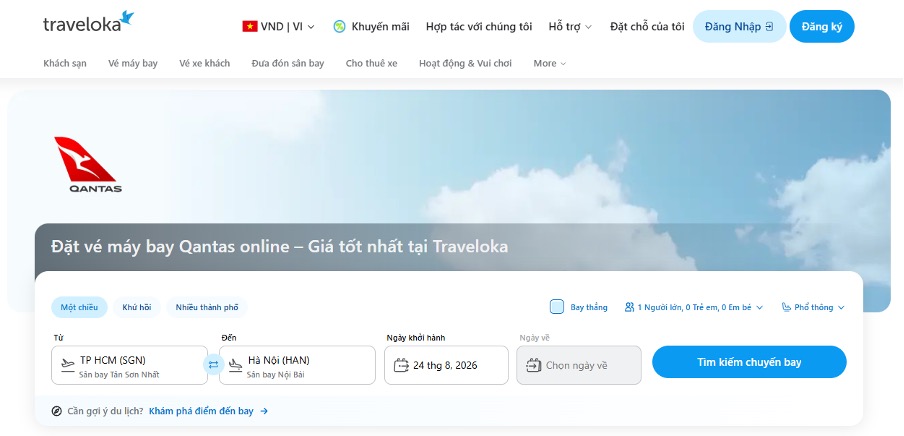Swap origin and destination airports
The image size is (904, 436).
pos(213,364)
